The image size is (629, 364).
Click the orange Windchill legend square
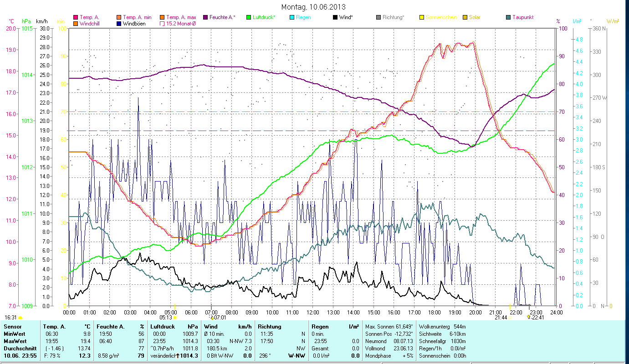point(76,23)
